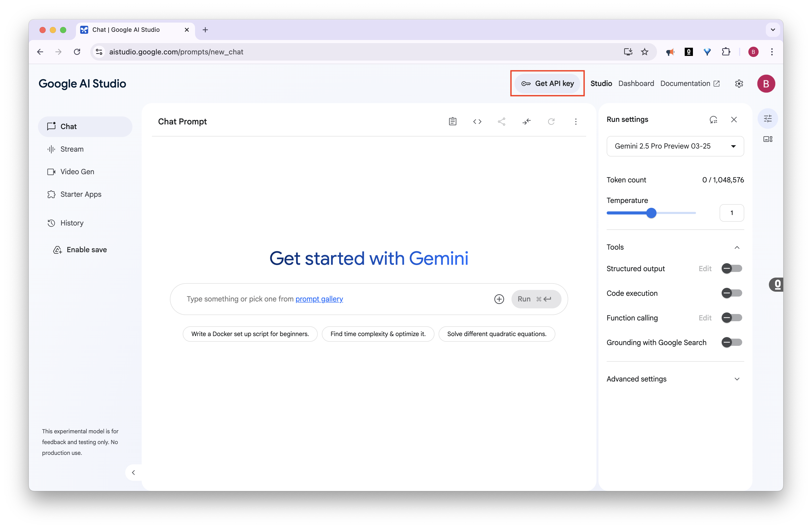Open the browser extensions puzzle icon
The height and width of the screenshot is (529, 812).
pyautogui.click(x=726, y=52)
